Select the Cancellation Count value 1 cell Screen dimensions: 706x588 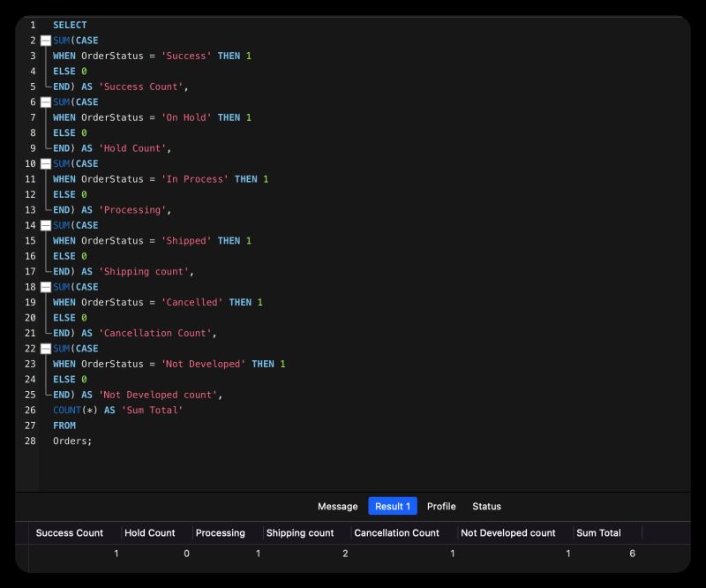453,554
